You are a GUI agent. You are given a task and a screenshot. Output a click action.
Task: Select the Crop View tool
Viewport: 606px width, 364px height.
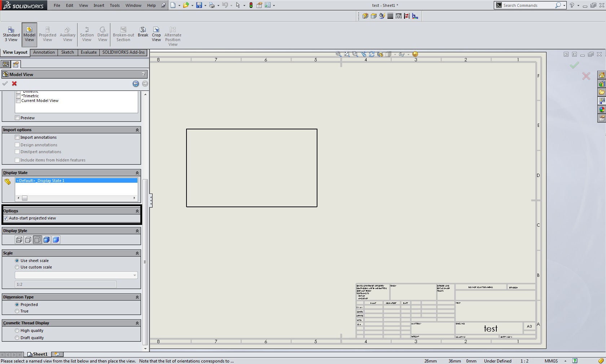click(156, 34)
